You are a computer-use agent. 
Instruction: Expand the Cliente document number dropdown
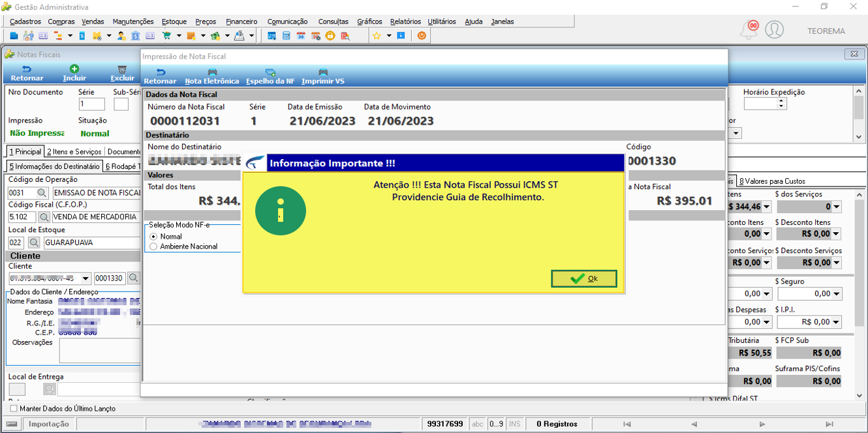pyautogui.click(x=85, y=278)
